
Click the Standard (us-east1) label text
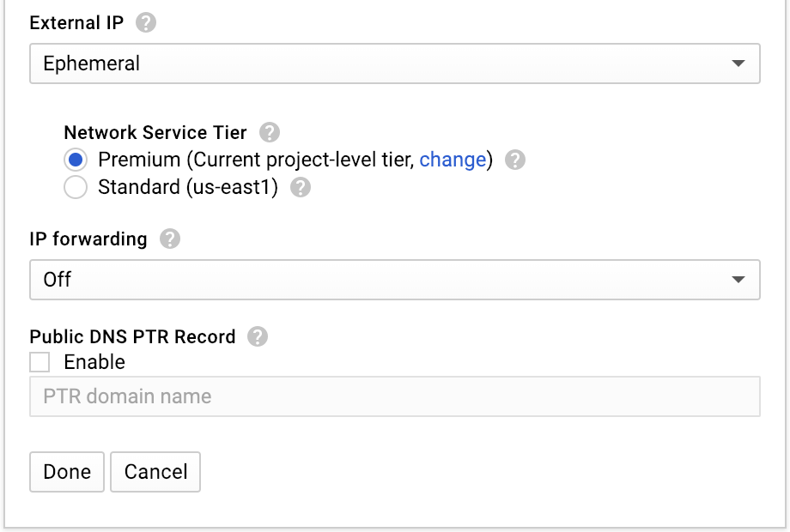[188, 187]
